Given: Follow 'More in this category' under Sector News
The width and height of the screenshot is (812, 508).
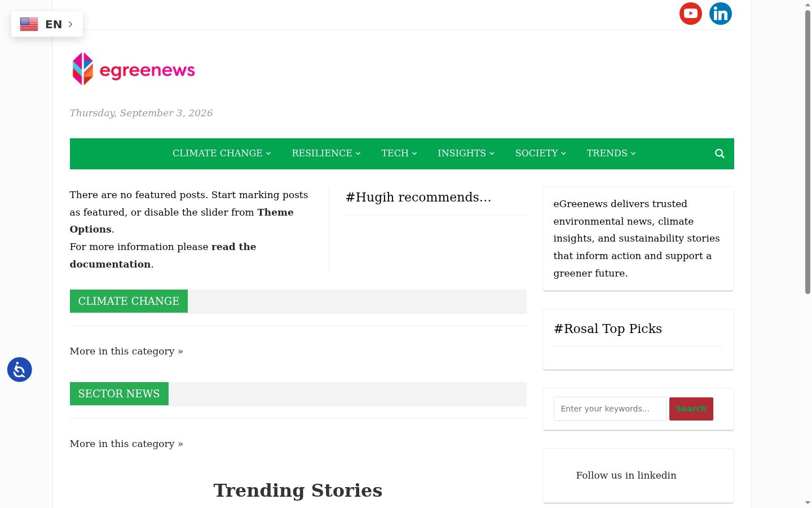Looking at the screenshot, I should pos(126,444).
